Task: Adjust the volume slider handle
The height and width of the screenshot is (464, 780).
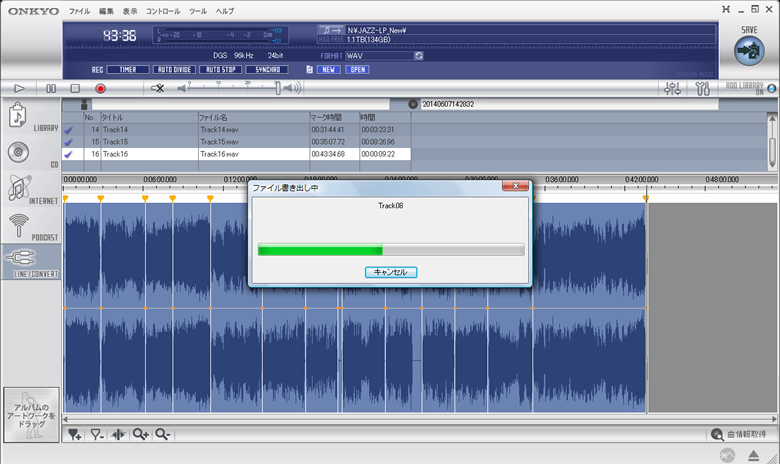Action: [277, 89]
